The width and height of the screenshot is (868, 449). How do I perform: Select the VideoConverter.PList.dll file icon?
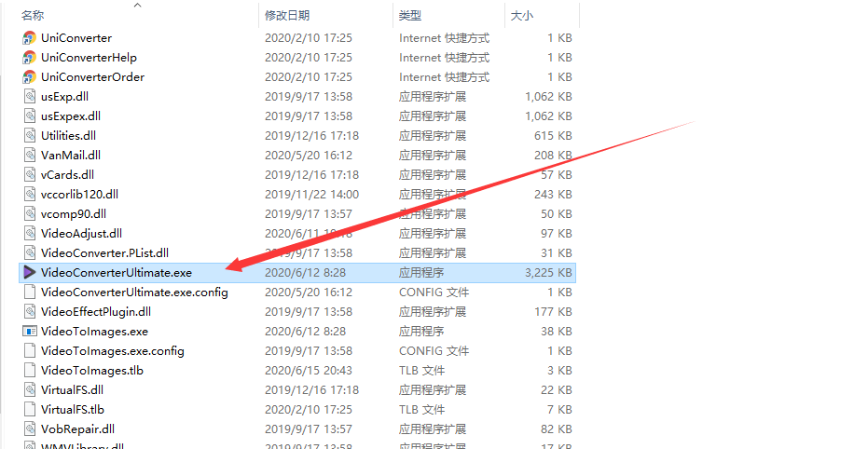30,253
